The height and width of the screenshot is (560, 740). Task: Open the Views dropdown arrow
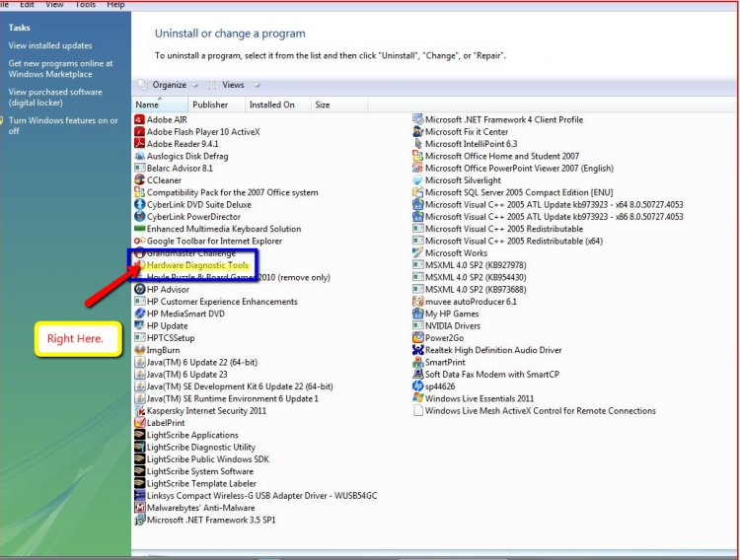(x=257, y=86)
